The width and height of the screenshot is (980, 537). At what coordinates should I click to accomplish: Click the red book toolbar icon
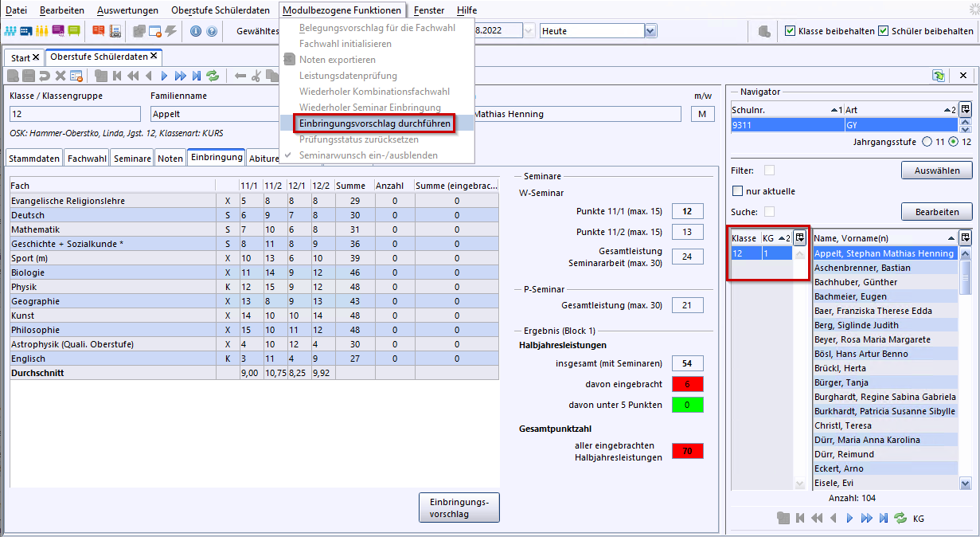coord(99,31)
